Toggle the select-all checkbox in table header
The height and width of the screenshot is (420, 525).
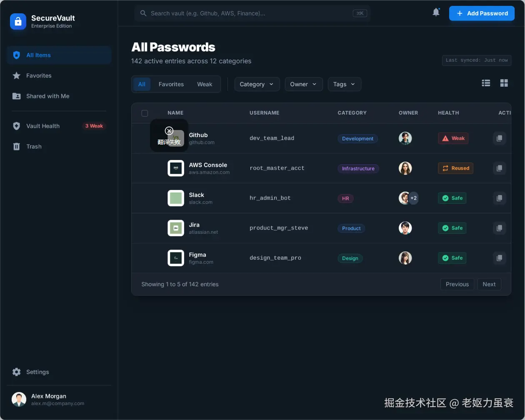pos(145,113)
